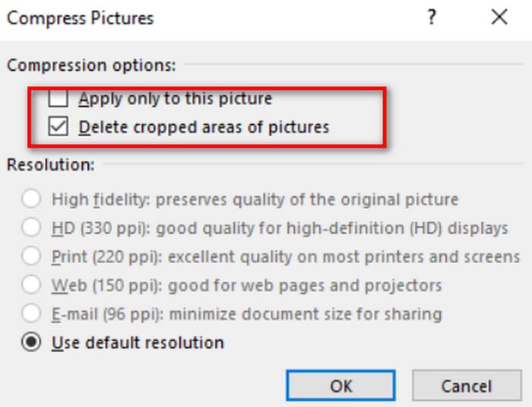Select the Web (150 ppi) radio button
Viewport: 532px width, 407px height.
point(32,286)
